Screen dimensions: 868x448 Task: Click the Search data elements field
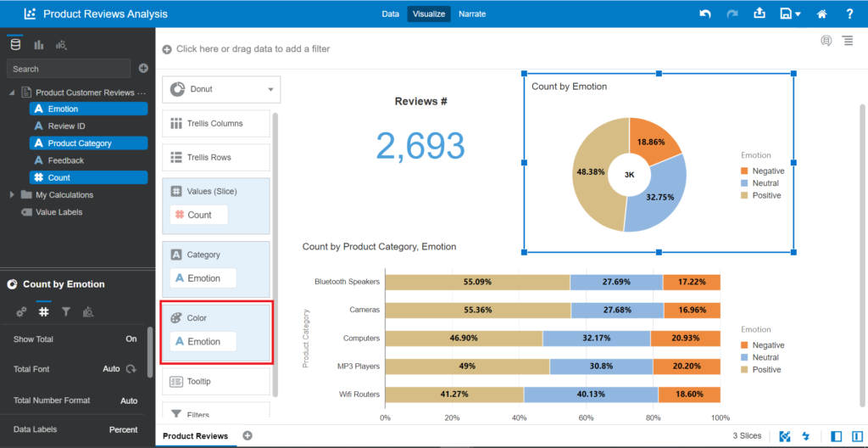point(69,69)
